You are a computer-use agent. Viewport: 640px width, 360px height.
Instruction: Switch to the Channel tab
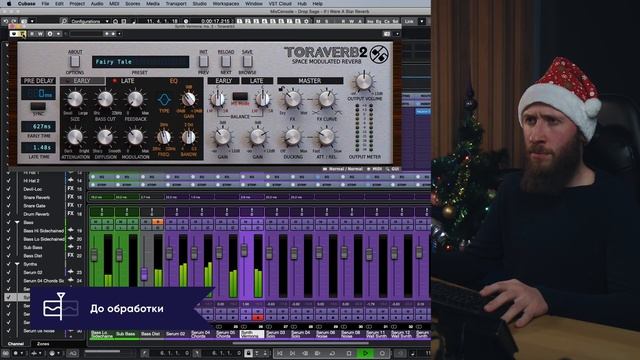click(x=16, y=344)
